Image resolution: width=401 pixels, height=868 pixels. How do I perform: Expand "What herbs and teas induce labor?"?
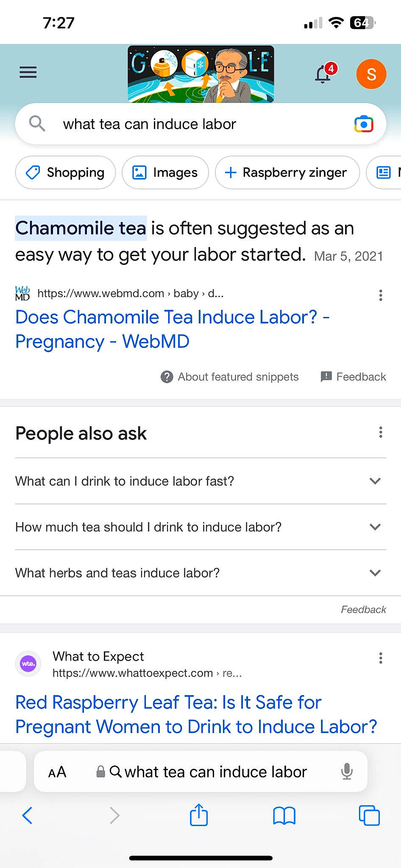coord(200,573)
